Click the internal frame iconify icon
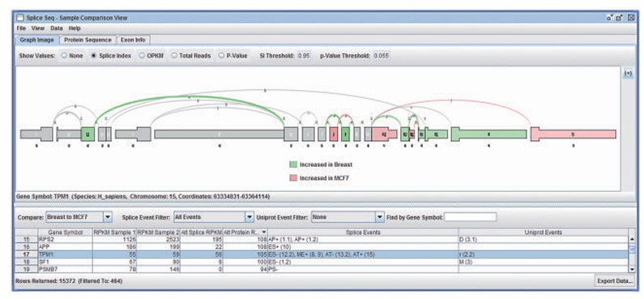 pos(609,18)
